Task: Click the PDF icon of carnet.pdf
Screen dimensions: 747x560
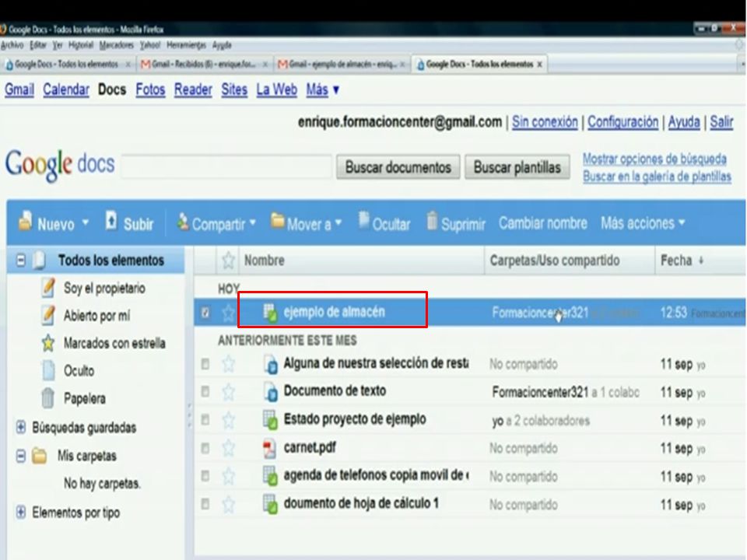Action: coord(270,448)
